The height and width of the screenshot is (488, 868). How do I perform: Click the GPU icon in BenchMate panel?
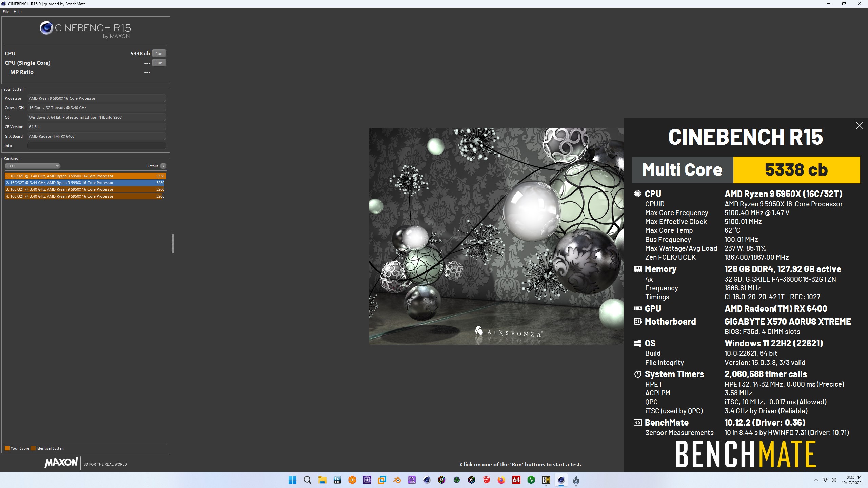(x=637, y=308)
